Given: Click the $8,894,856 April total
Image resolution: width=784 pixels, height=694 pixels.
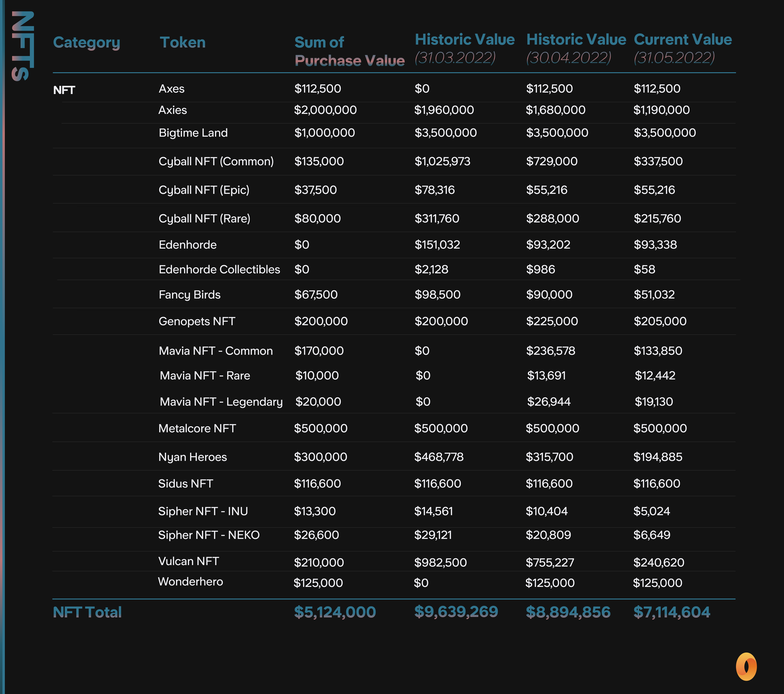Looking at the screenshot, I should pyautogui.click(x=568, y=612).
